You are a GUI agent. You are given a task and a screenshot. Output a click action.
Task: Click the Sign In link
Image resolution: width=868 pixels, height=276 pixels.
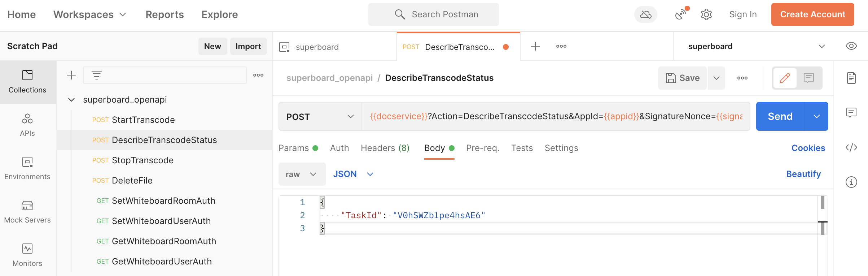coord(743,14)
